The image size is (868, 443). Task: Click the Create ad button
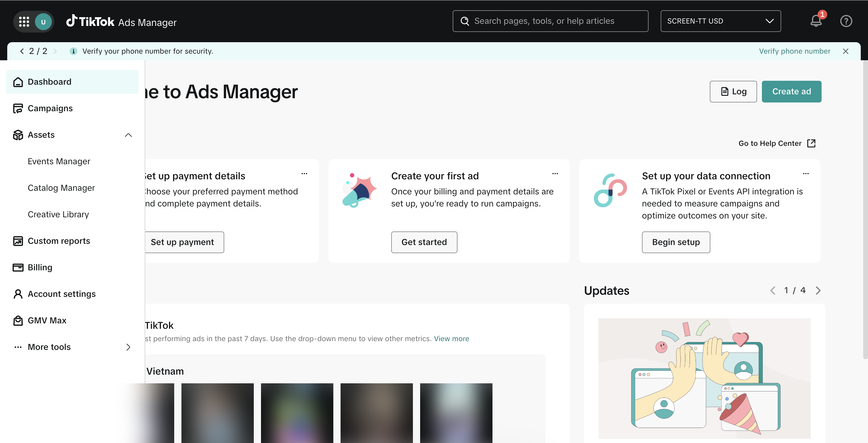click(x=791, y=92)
